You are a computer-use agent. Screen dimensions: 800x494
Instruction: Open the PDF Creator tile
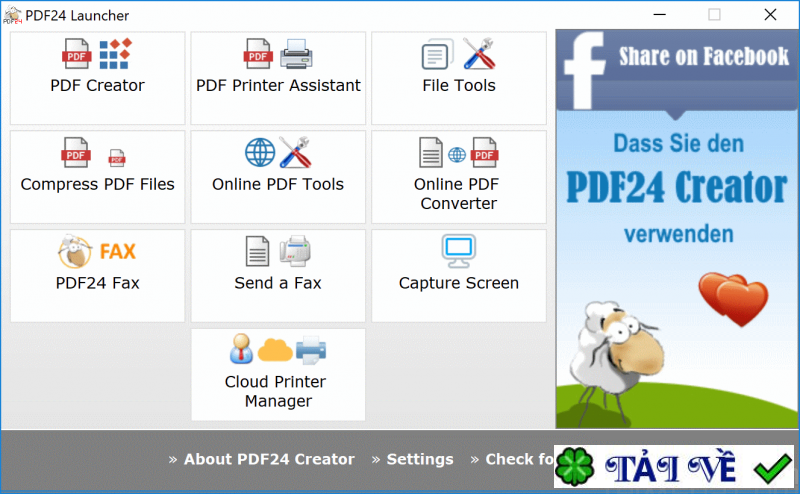tap(97, 78)
